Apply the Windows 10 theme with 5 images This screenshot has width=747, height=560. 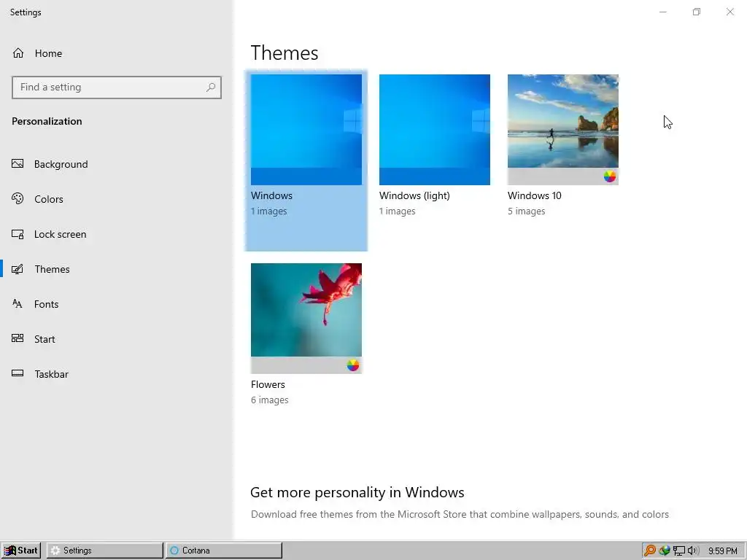[x=563, y=145]
